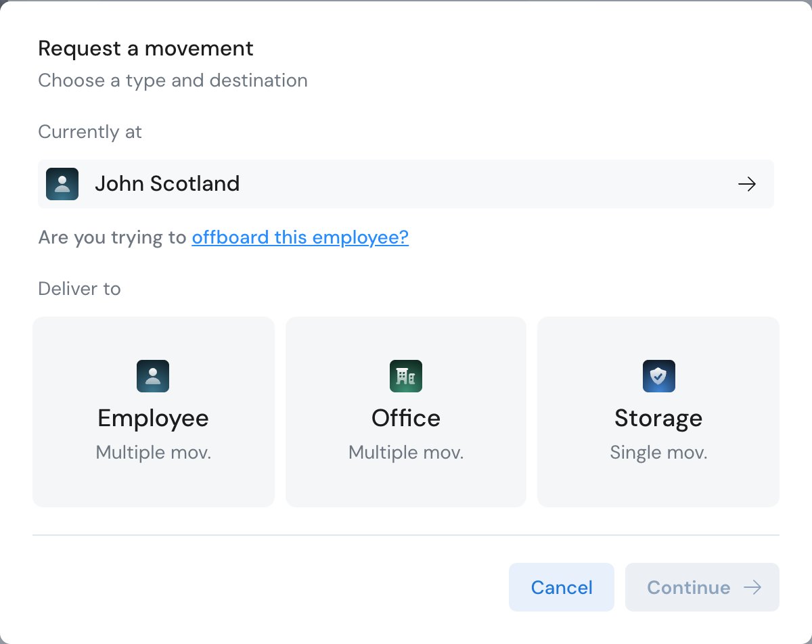Click the Currently at label

pos(90,132)
